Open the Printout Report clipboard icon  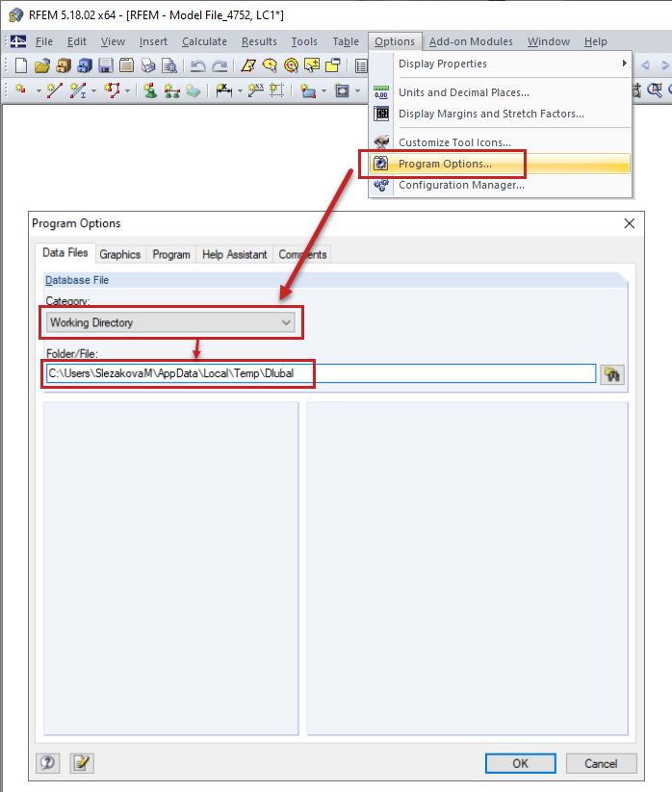click(x=126, y=65)
